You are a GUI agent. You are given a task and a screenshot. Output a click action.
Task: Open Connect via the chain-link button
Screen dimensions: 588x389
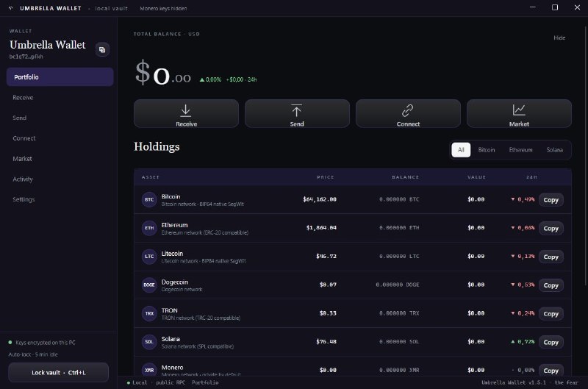(x=408, y=114)
